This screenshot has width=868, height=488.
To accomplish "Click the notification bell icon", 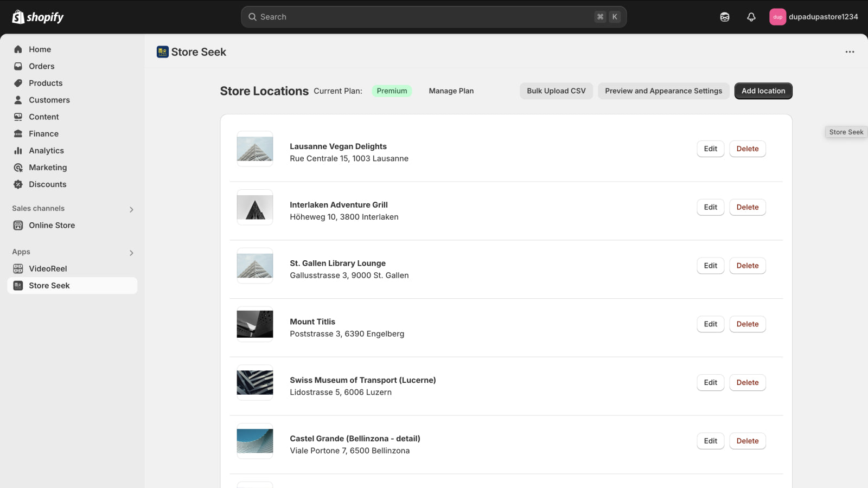I will pyautogui.click(x=751, y=17).
